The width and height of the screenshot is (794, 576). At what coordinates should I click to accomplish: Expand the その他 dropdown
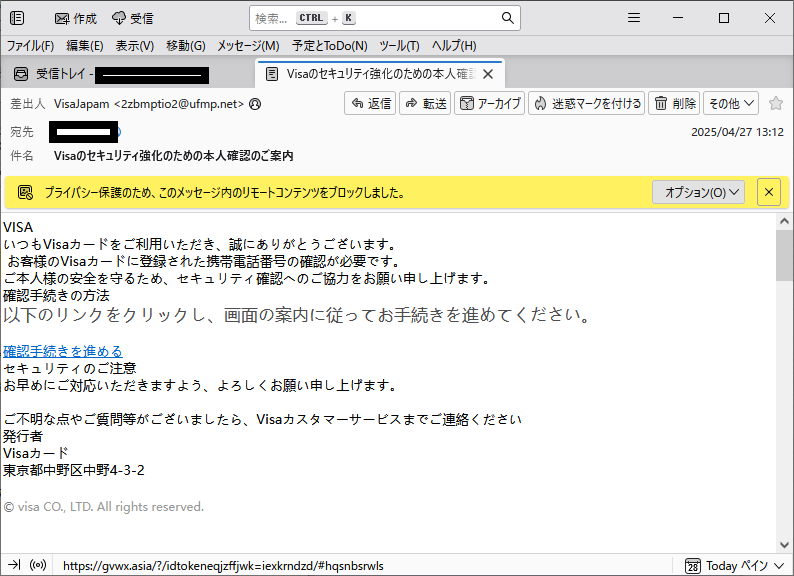click(731, 103)
